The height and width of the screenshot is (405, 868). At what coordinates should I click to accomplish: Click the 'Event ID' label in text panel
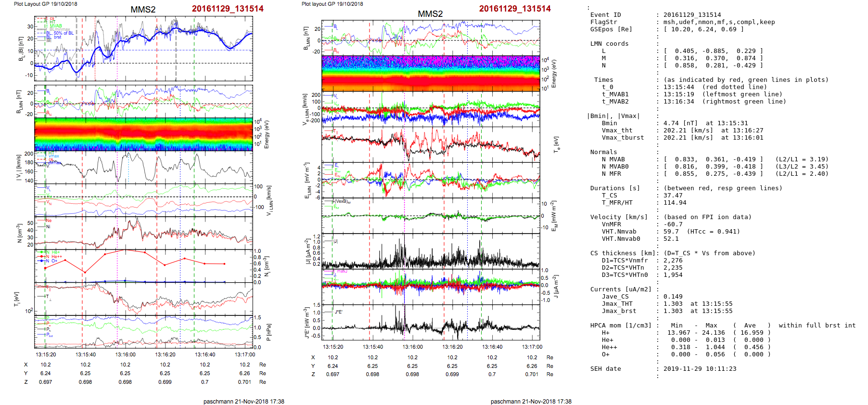pyautogui.click(x=605, y=15)
